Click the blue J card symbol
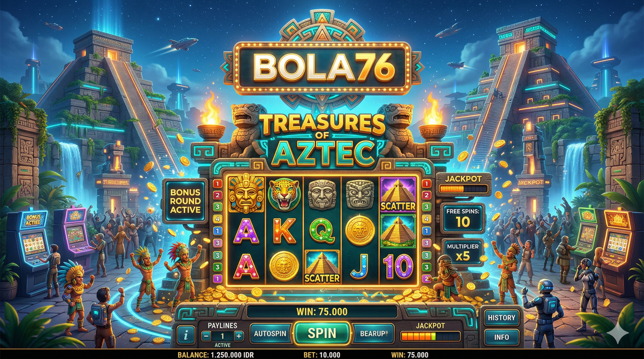644x359 pixels. point(360,267)
